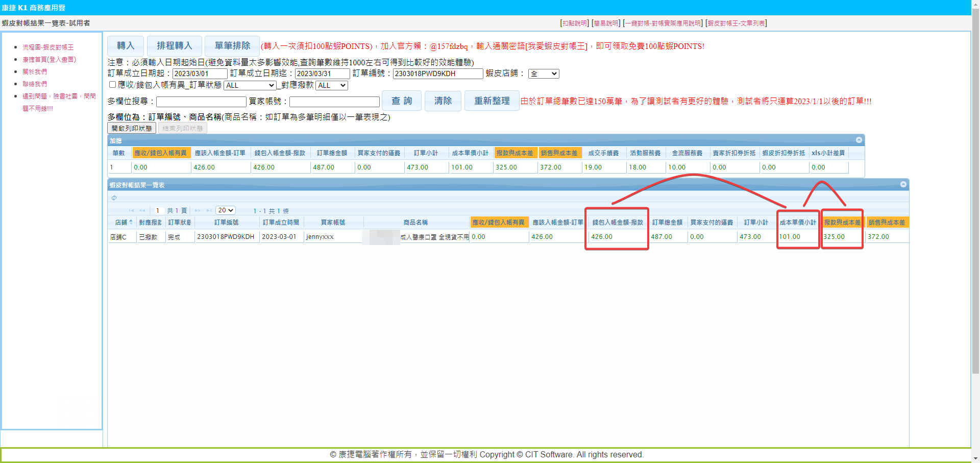This screenshot has width=980, height=463.
Task: Focus the 訂單編號 input field
Action: coord(437,74)
